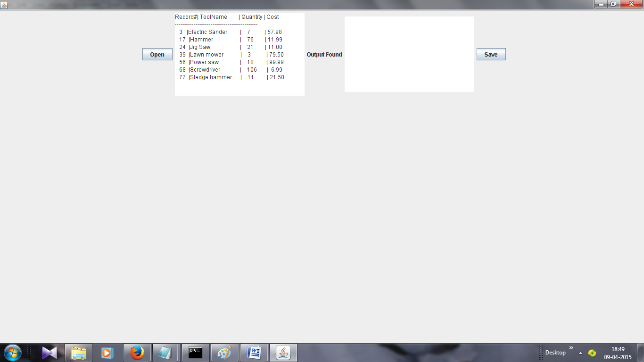
Task: Click the 'ToolName' column header text
Action: click(x=214, y=17)
